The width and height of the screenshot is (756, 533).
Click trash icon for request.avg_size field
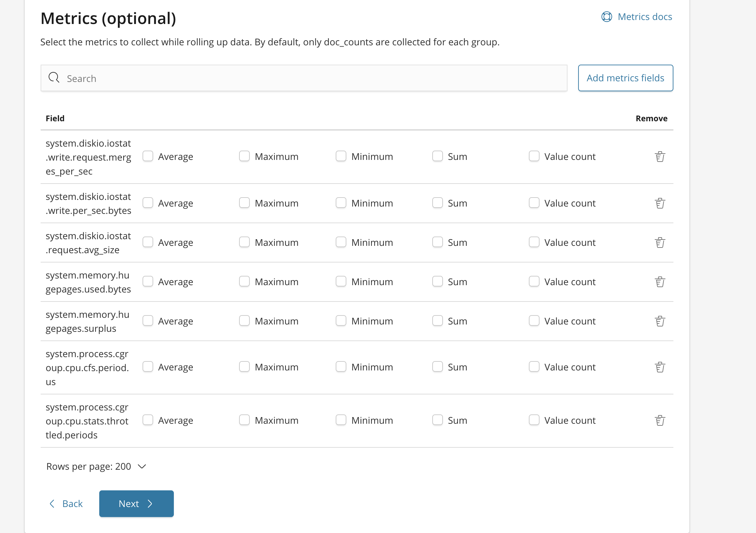click(660, 243)
